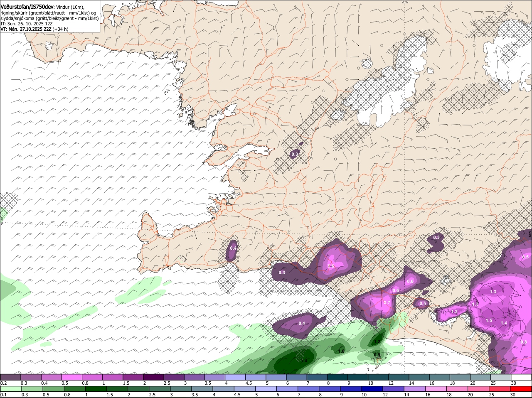This screenshot has width=532, height=398.
Task: Click the white 1.2 value on pink patch
Action: point(454,312)
